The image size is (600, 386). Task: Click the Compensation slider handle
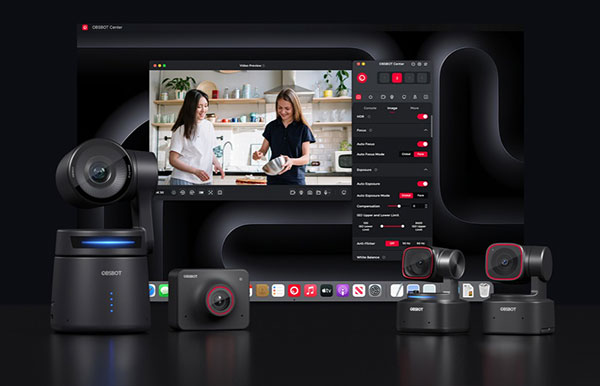tap(399, 206)
